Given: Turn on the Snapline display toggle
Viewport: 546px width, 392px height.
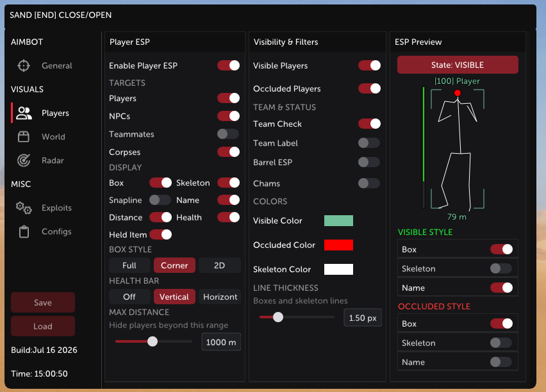Looking at the screenshot, I should [160, 200].
